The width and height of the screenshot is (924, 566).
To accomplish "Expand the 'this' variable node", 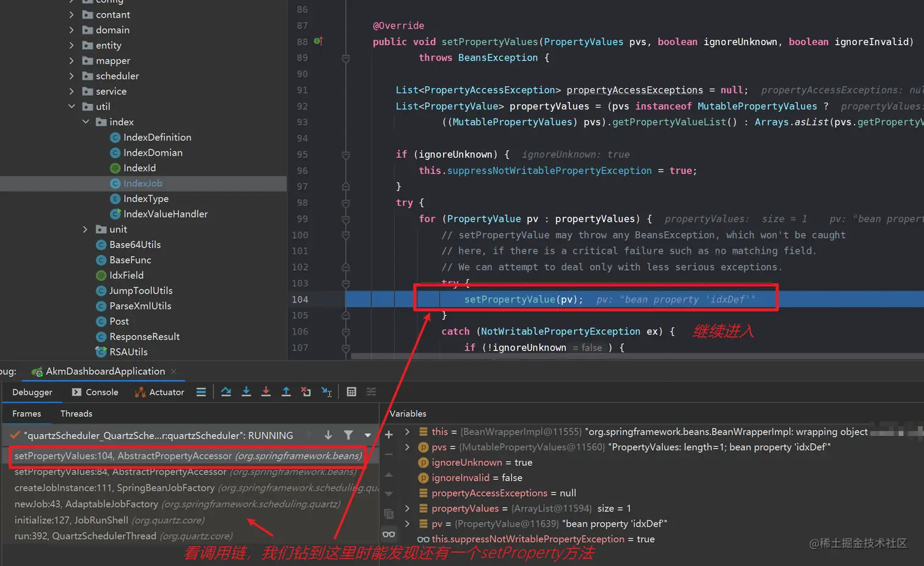I will [x=407, y=432].
